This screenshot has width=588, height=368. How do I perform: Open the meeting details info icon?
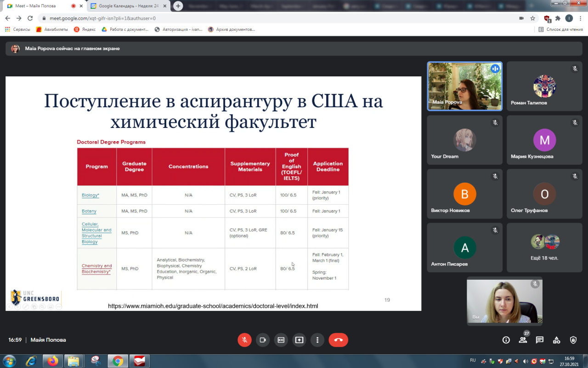(506, 340)
